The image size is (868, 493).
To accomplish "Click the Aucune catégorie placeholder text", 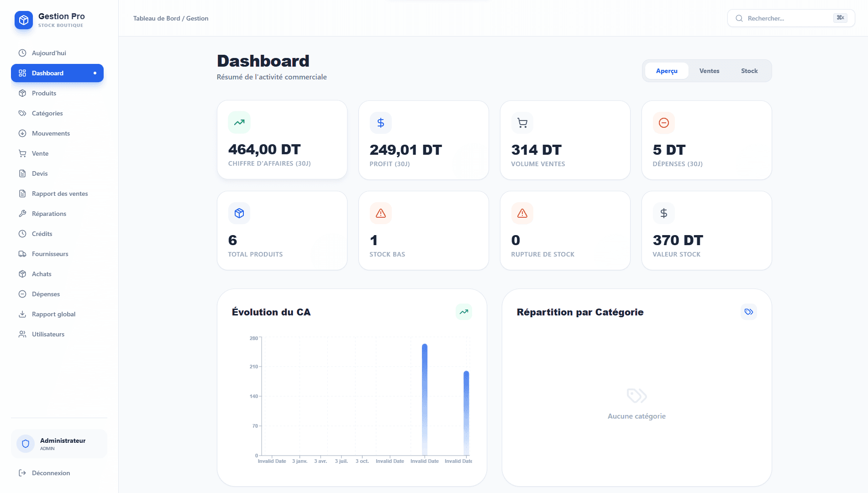I will pyautogui.click(x=637, y=416).
